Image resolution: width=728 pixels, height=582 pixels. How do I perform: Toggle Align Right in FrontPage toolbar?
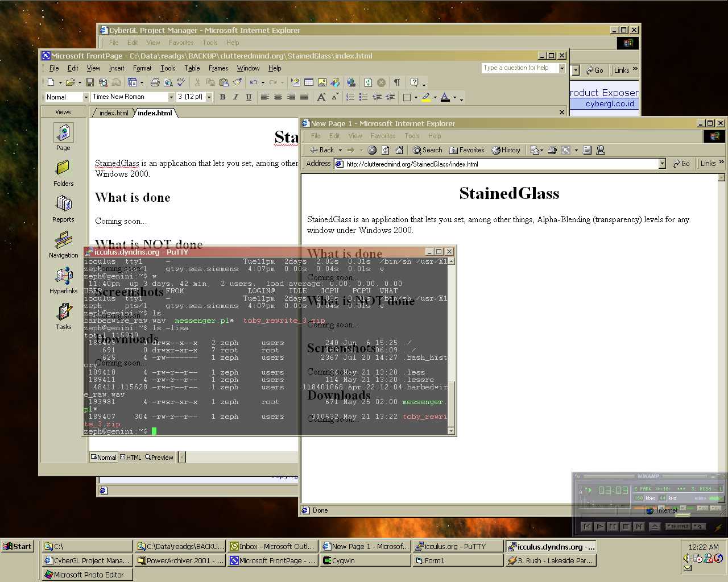click(x=291, y=97)
